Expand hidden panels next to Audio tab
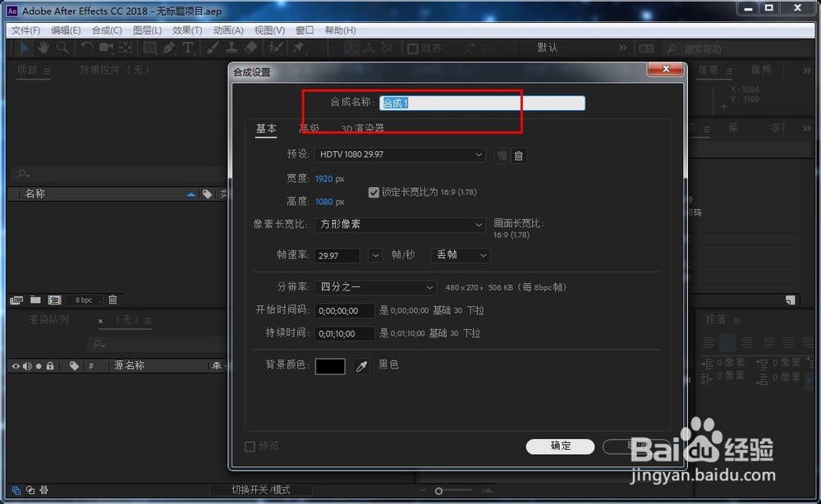Image resolution: width=821 pixels, height=504 pixels. click(x=807, y=70)
